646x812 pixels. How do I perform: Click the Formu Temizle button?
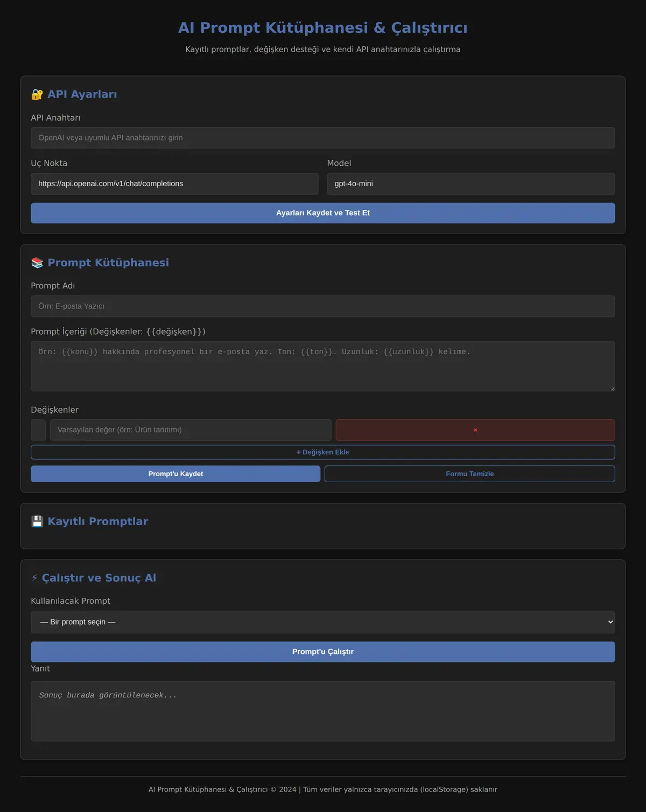click(470, 474)
